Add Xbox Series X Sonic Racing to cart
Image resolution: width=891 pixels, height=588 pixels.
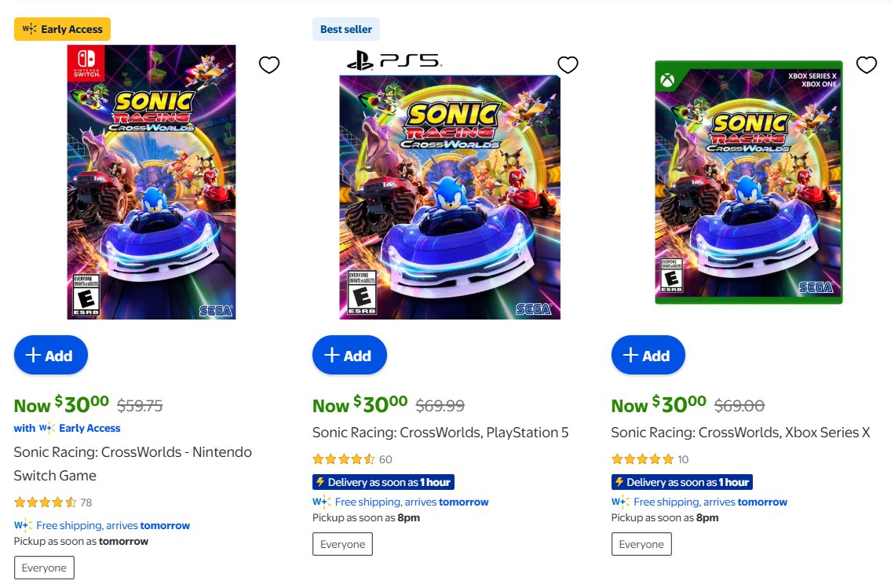tap(648, 356)
